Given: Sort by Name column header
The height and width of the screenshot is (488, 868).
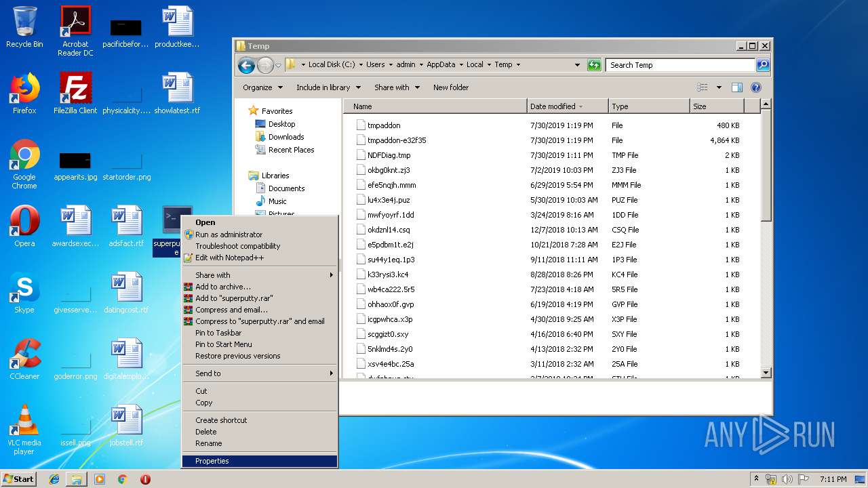Looking at the screenshot, I should (435, 106).
